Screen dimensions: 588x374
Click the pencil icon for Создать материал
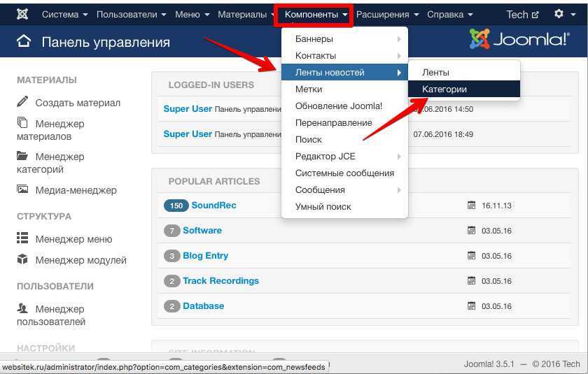[x=23, y=102]
